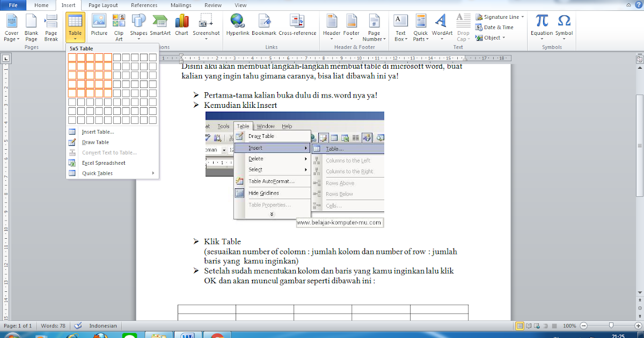
Task: Insert a SmartArt graphic
Action: coord(160,24)
